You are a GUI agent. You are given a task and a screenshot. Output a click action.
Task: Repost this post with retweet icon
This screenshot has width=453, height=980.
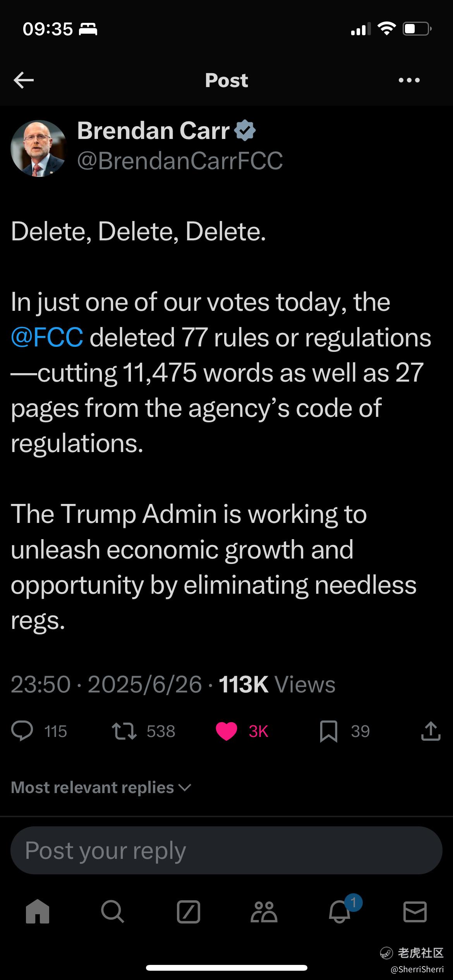click(124, 731)
